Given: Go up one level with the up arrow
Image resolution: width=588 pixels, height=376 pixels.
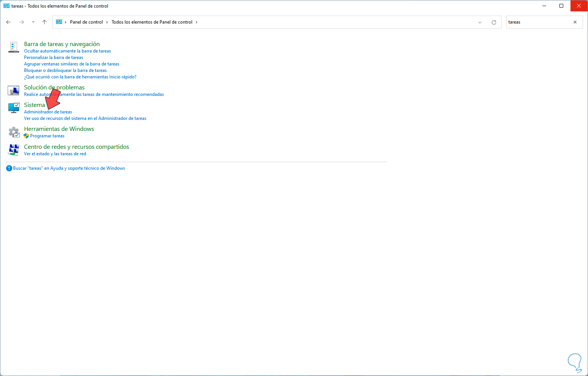Looking at the screenshot, I should pos(44,22).
